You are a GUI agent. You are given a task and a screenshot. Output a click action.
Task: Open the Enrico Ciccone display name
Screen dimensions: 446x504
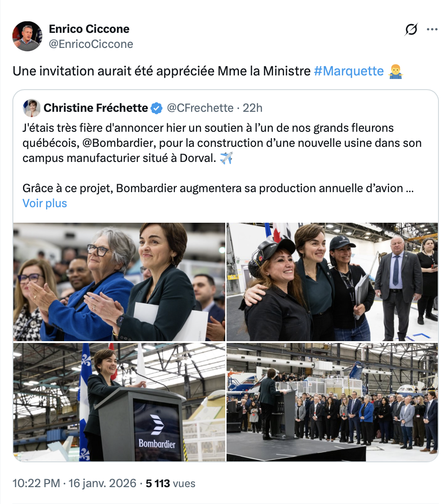tap(89, 29)
